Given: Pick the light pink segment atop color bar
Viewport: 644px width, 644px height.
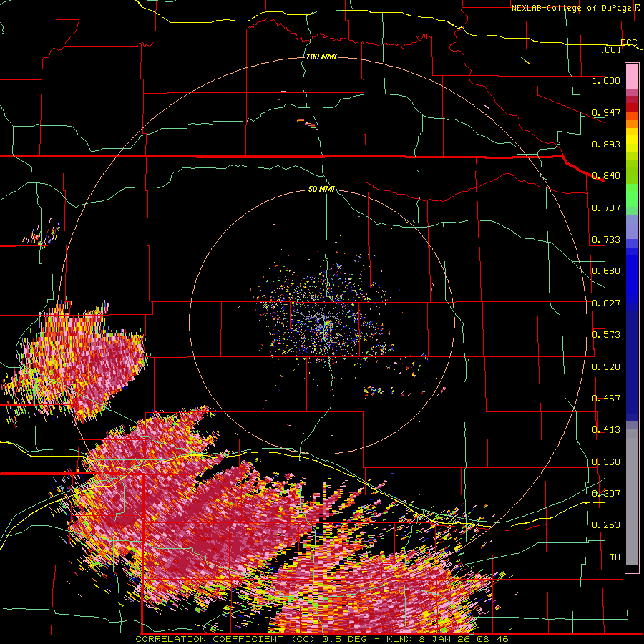Looking at the screenshot, I should point(632,77).
